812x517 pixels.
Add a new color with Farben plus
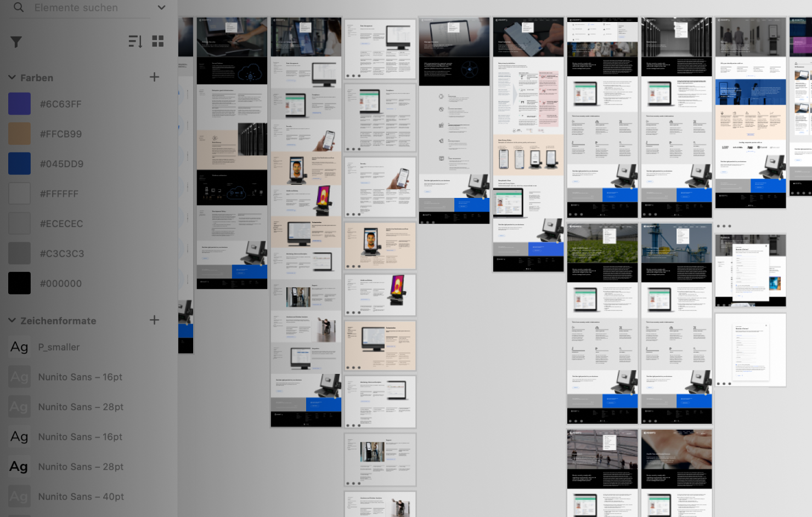click(x=154, y=77)
